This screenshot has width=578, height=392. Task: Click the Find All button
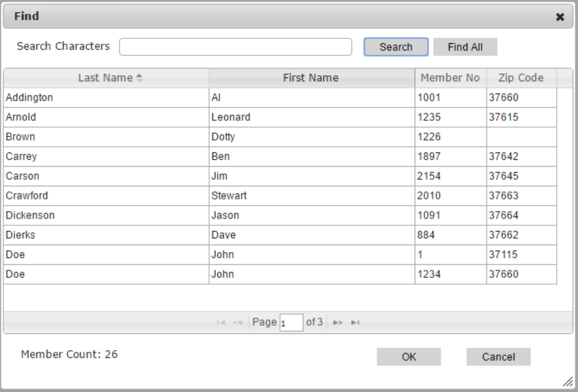click(465, 47)
